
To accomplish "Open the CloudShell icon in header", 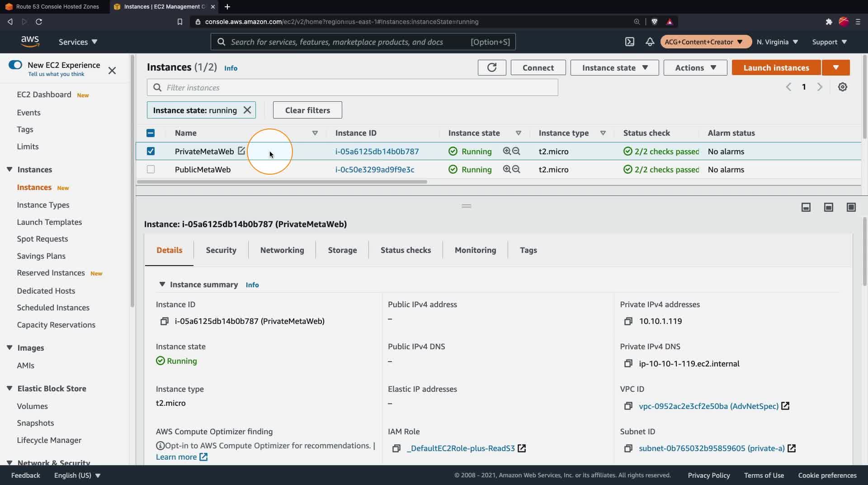I will point(629,42).
